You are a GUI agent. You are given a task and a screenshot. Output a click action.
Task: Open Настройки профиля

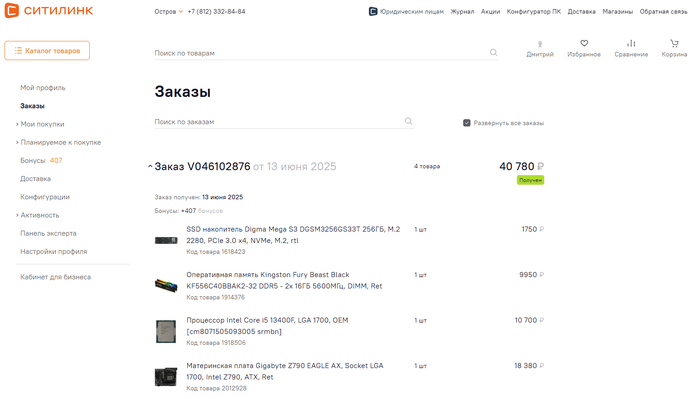[x=54, y=251]
